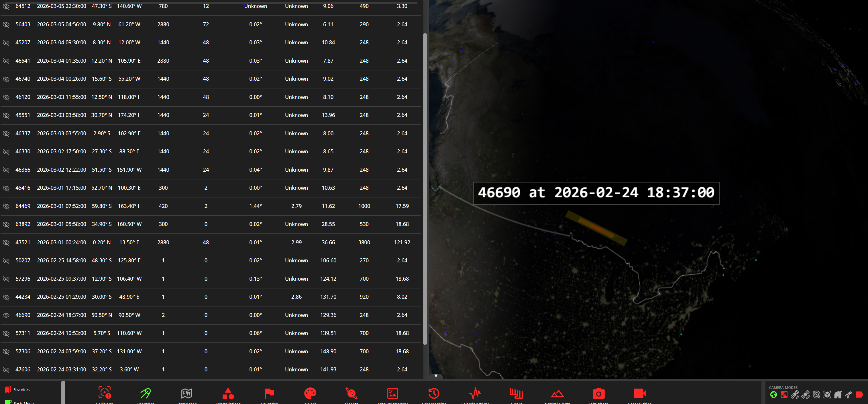Toggle visibility eye for satellite 47606
868x404 pixels.
click(6, 370)
